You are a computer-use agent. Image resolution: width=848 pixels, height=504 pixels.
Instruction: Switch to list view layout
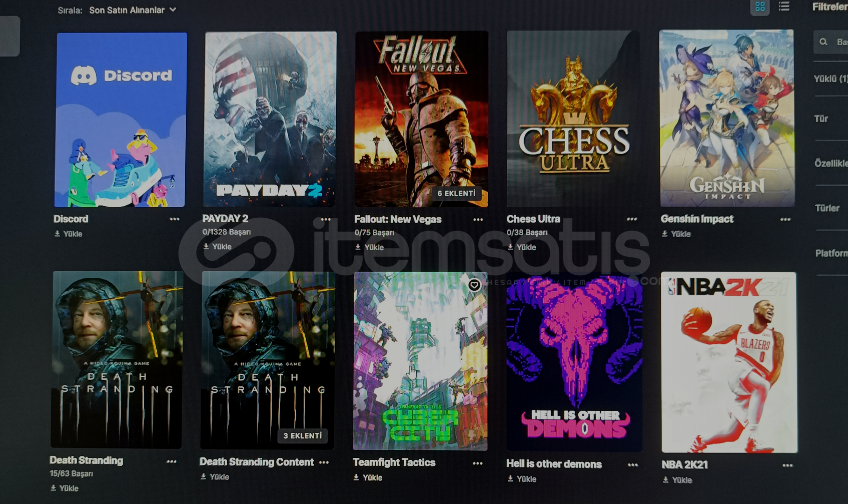pyautogui.click(x=784, y=7)
